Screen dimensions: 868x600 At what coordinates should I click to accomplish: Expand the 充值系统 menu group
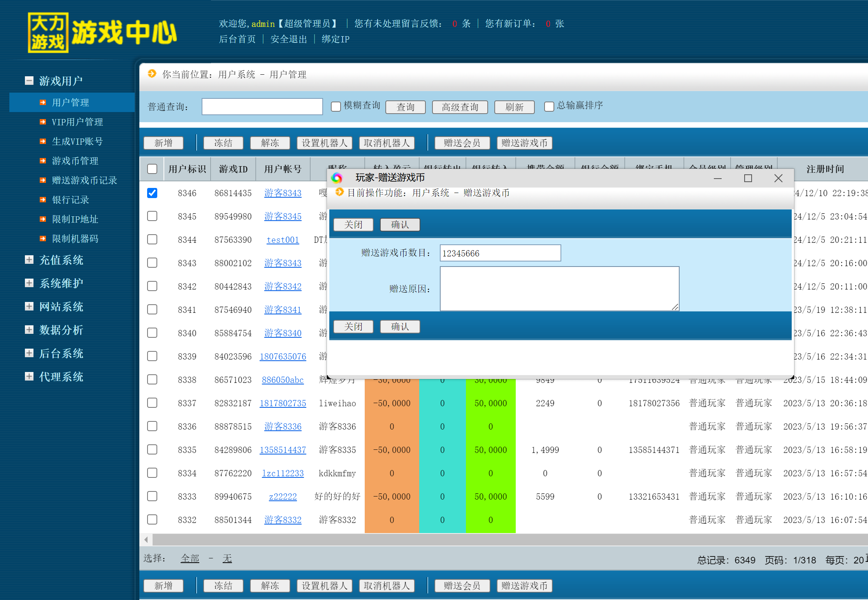29,260
